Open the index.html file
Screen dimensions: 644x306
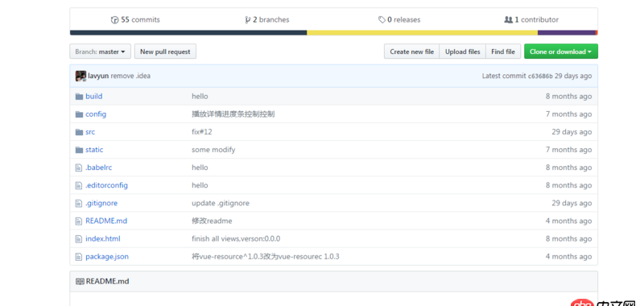[103, 238]
